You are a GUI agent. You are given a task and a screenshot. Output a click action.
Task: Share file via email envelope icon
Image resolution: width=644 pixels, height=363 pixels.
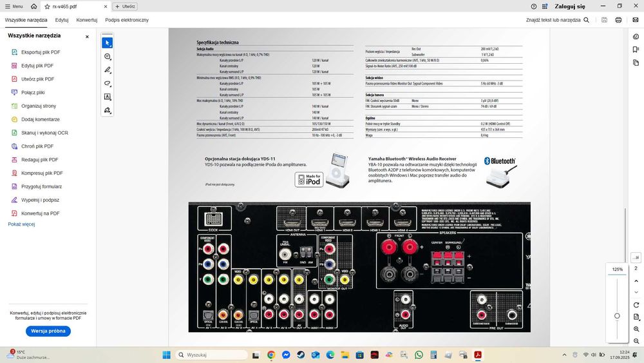(636, 20)
